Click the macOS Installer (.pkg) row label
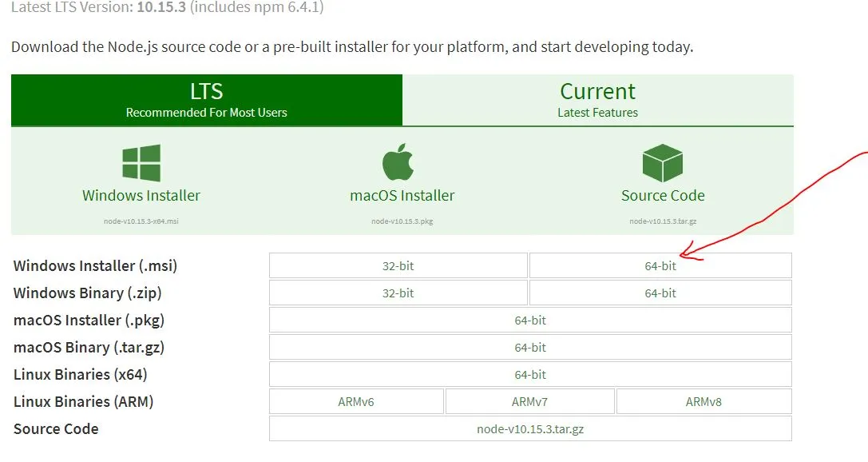The height and width of the screenshot is (462, 868). pos(89,321)
